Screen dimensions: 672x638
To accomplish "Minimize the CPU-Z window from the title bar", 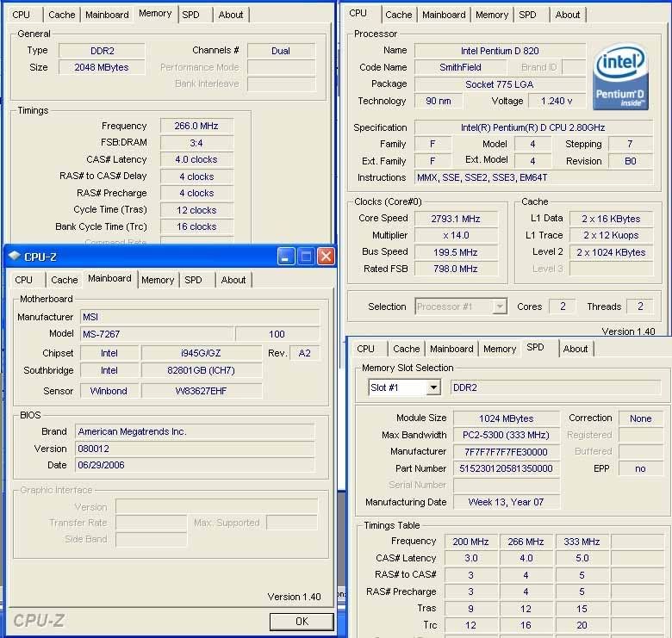I will point(286,256).
